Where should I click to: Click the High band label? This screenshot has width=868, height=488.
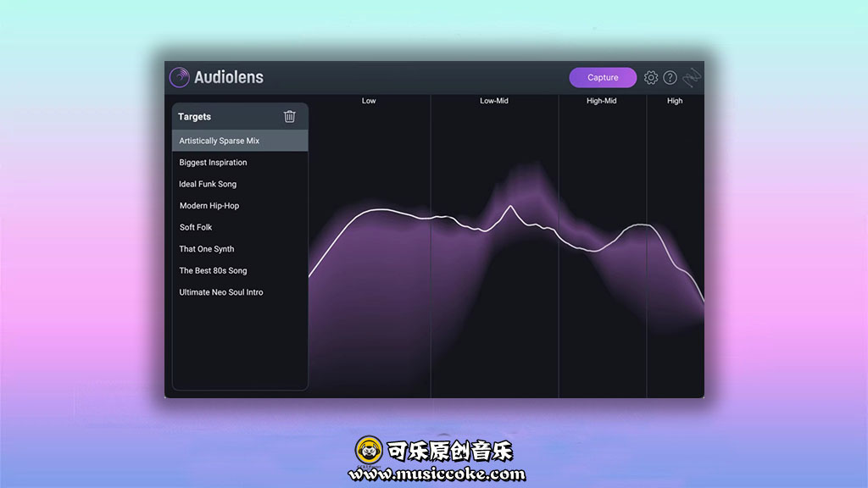click(675, 101)
